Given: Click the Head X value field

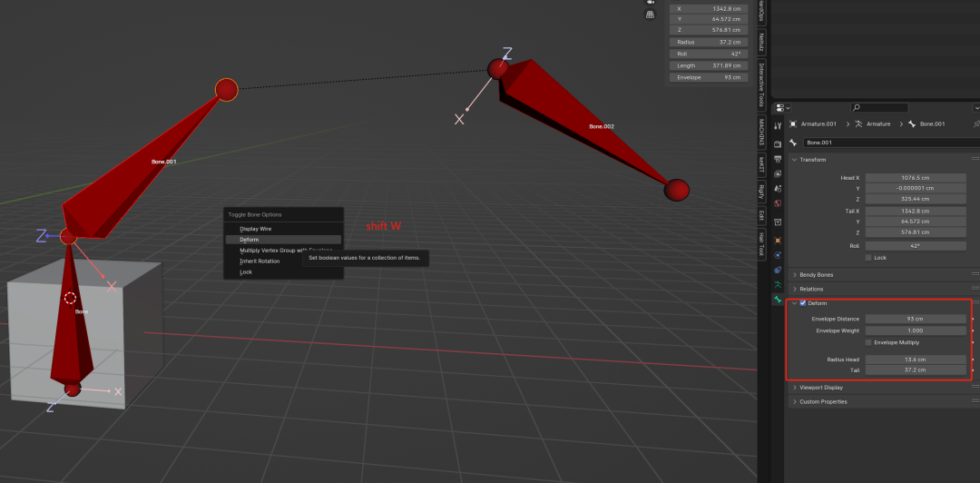Looking at the screenshot, I should tap(916, 178).
